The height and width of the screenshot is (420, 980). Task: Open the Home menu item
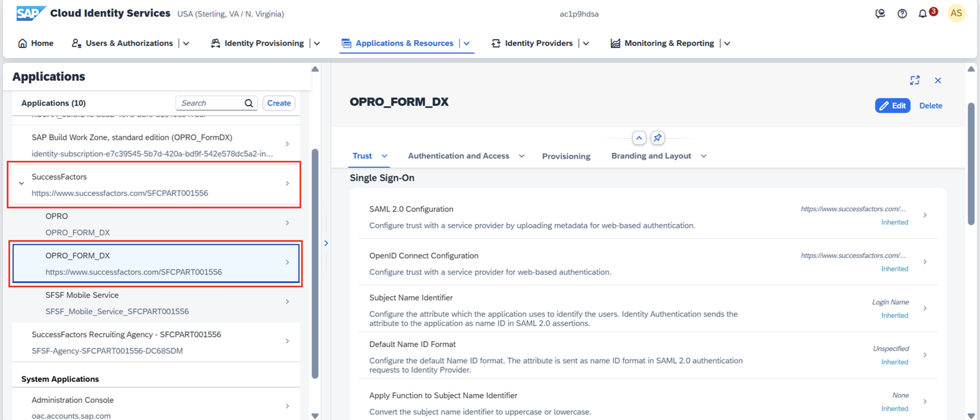(36, 43)
